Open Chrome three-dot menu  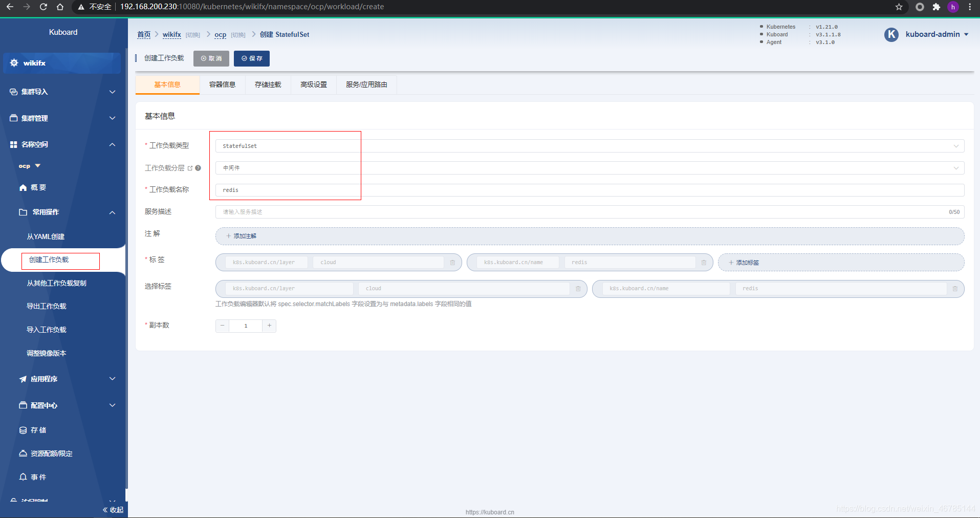point(969,7)
